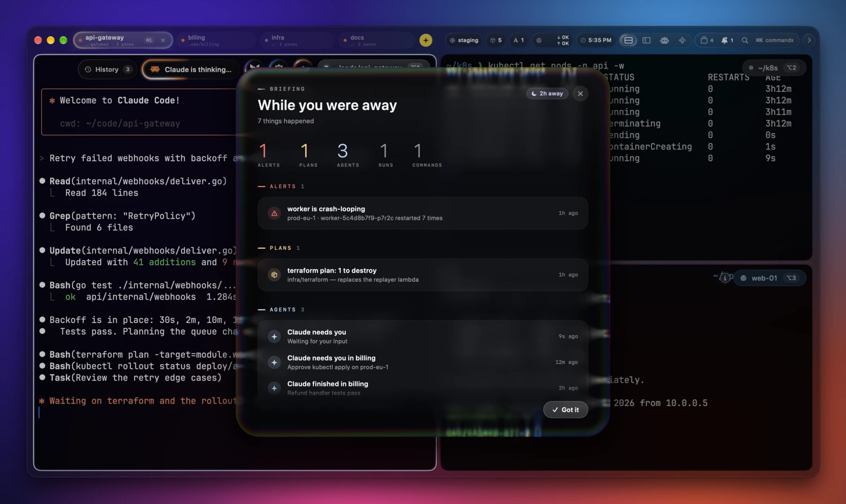Open the worker is crash-looping alert

[423, 213]
